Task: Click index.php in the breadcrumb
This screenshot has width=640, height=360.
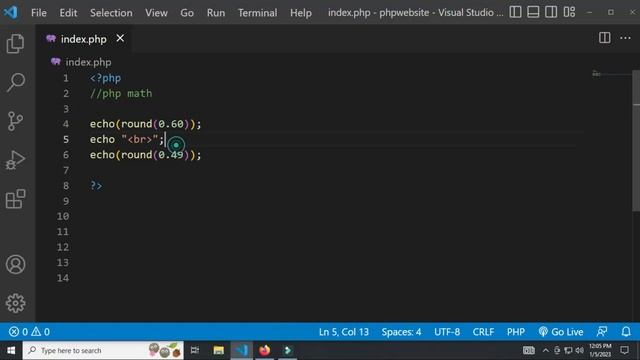Action: point(88,62)
